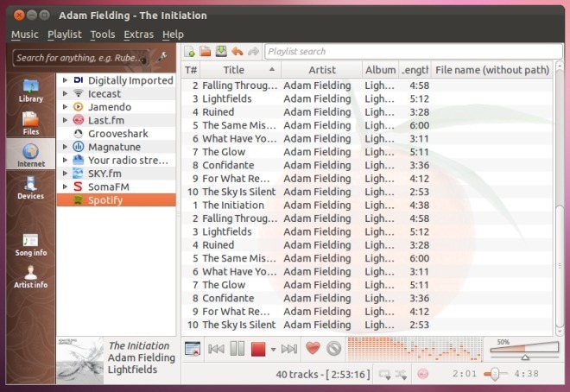Open the Devices sidebar tab

pos(31,187)
